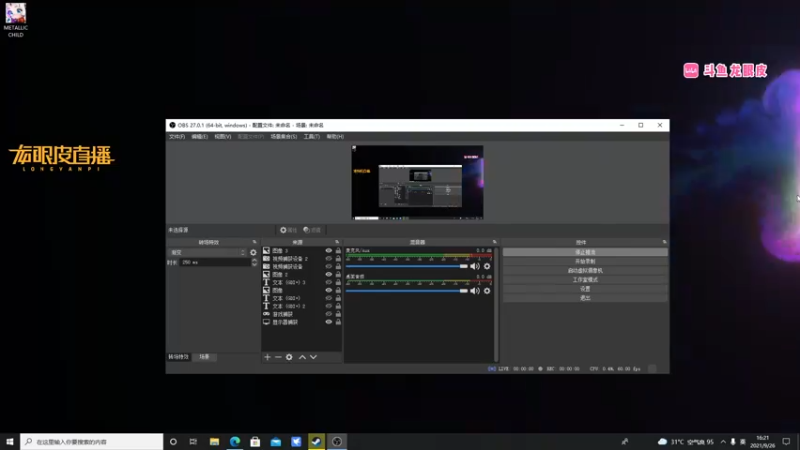Screen dimensions: 800x450
Task: Open the 视图(V) menu
Action: [x=222, y=137]
